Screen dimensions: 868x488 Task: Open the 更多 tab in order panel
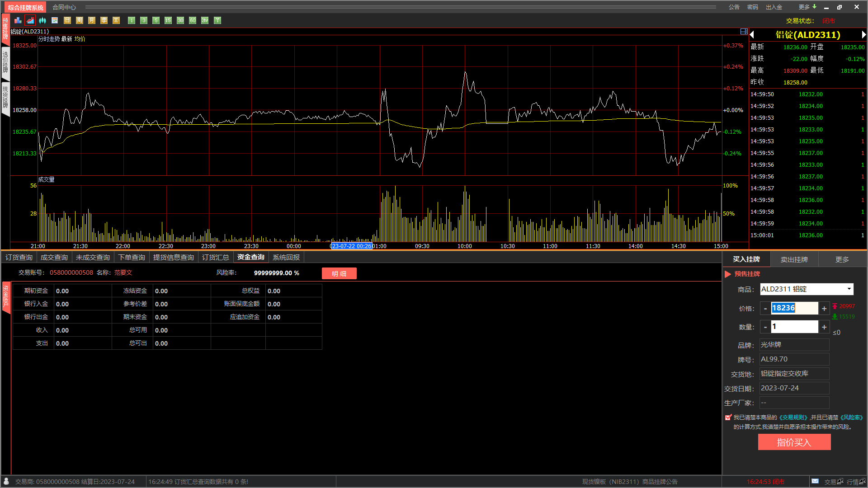tap(842, 259)
